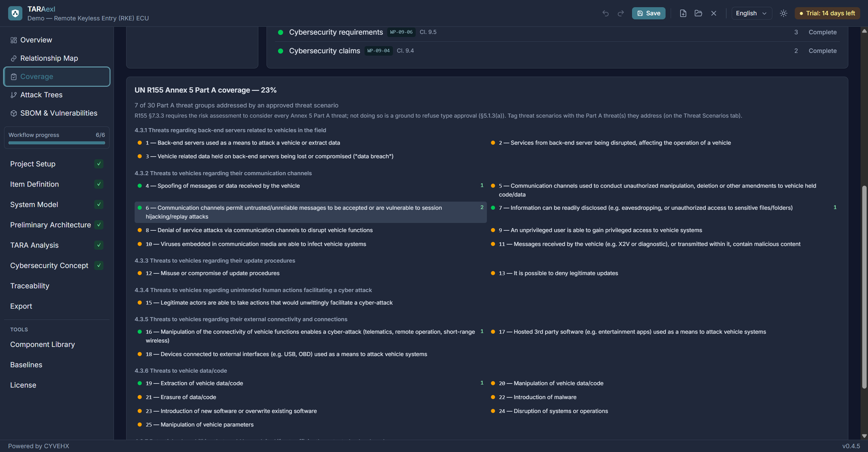Create a new project file
Screen dimensions: 868x452
click(x=683, y=13)
